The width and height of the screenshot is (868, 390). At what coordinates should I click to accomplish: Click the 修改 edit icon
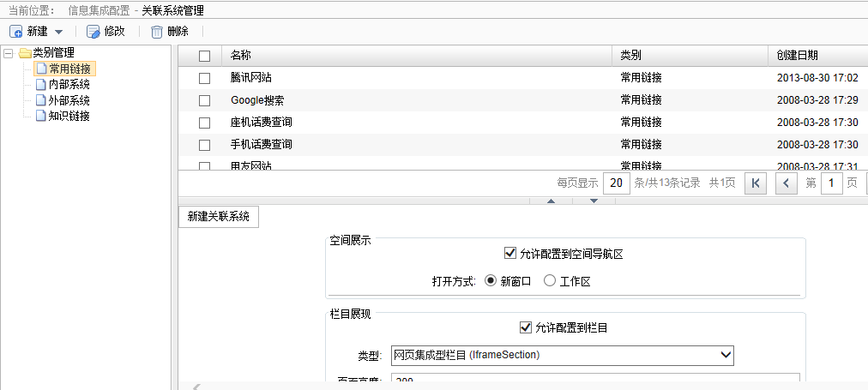pyautogui.click(x=93, y=32)
